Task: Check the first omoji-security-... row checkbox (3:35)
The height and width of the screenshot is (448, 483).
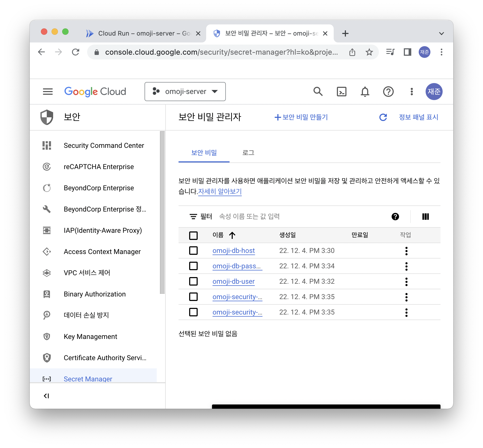Action: [193, 297]
